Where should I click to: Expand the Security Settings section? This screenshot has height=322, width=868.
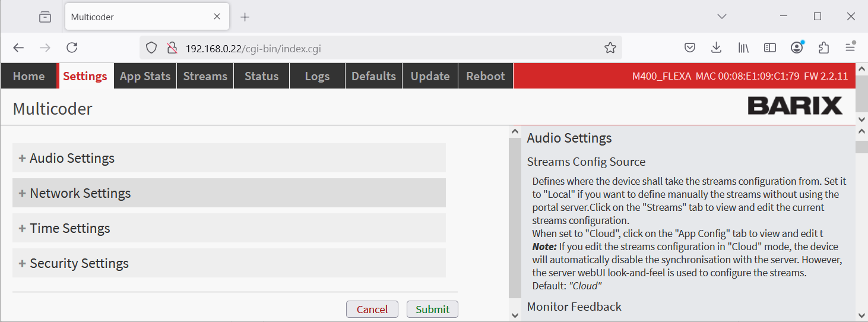tap(79, 264)
